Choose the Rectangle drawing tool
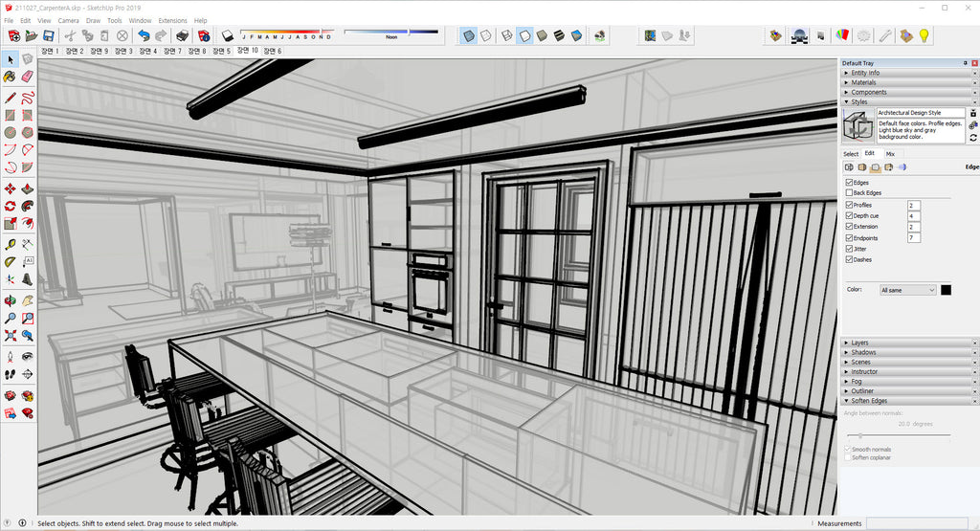The image size is (980, 531). [10, 115]
